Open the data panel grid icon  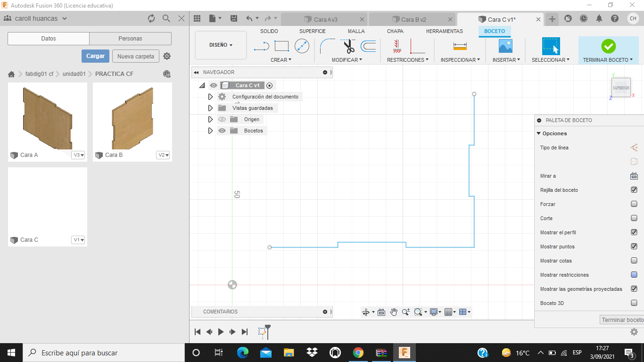(197, 18)
